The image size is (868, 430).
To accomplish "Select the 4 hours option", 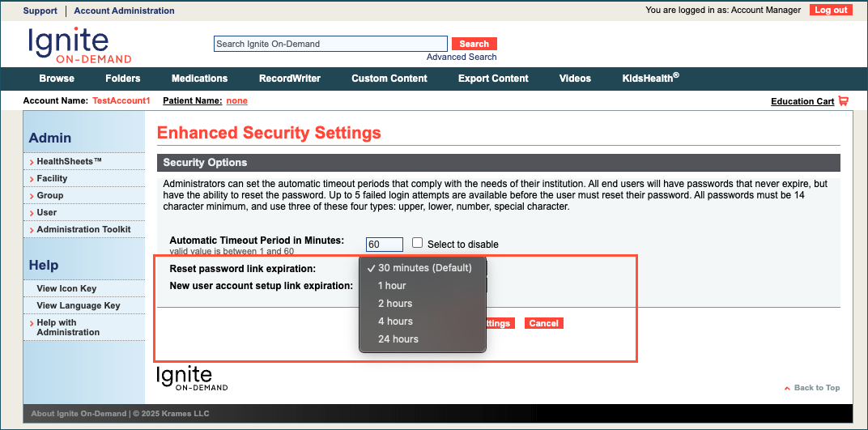I will point(395,321).
